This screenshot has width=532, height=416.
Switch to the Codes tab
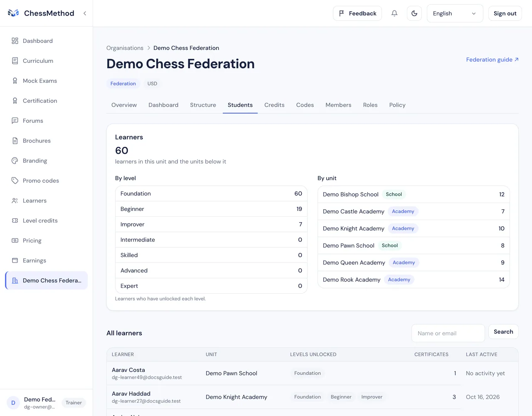click(x=305, y=105)
